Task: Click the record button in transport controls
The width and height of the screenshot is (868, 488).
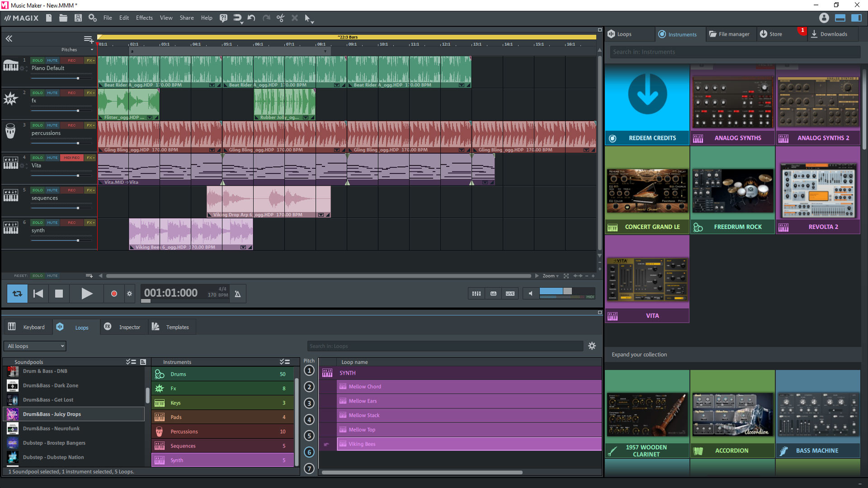Action: [x=114, y=292]
